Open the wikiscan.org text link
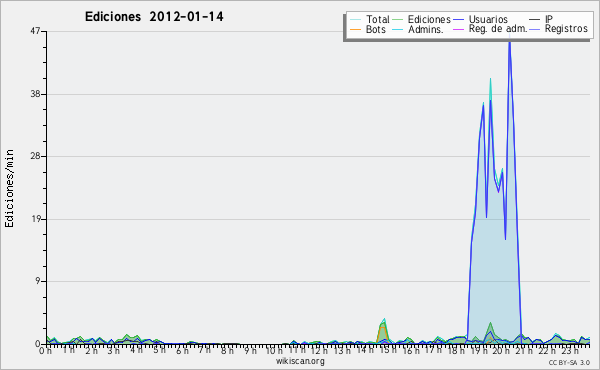The height and width of the screenshot is (370, 600). (x=300, y=361)
